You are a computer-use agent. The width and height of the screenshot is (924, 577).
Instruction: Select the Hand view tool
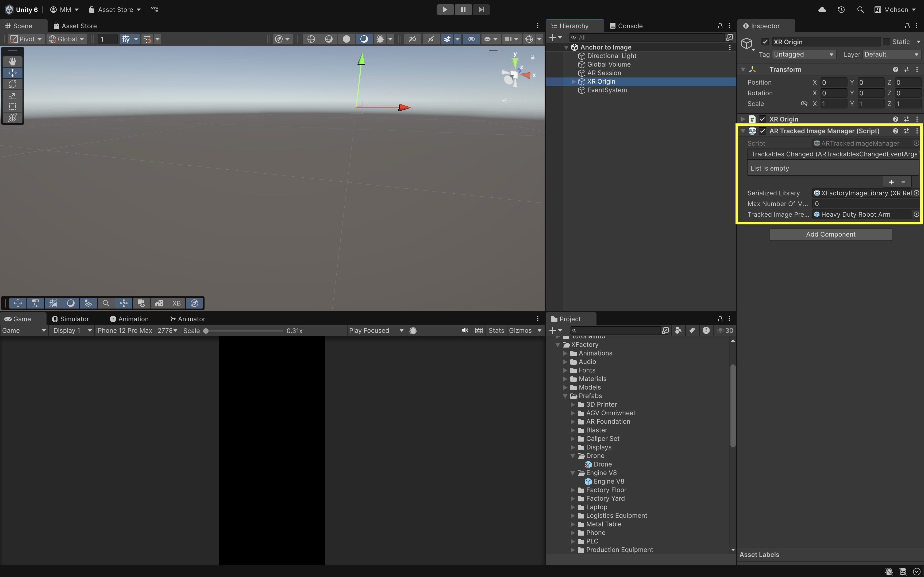pos(12,61)
